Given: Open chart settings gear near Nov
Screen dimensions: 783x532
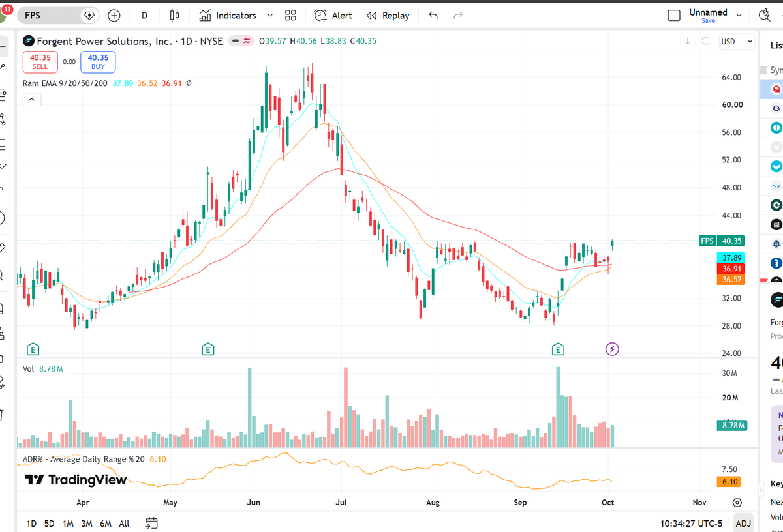Looking at the screenshot, I should pos(737,503).
